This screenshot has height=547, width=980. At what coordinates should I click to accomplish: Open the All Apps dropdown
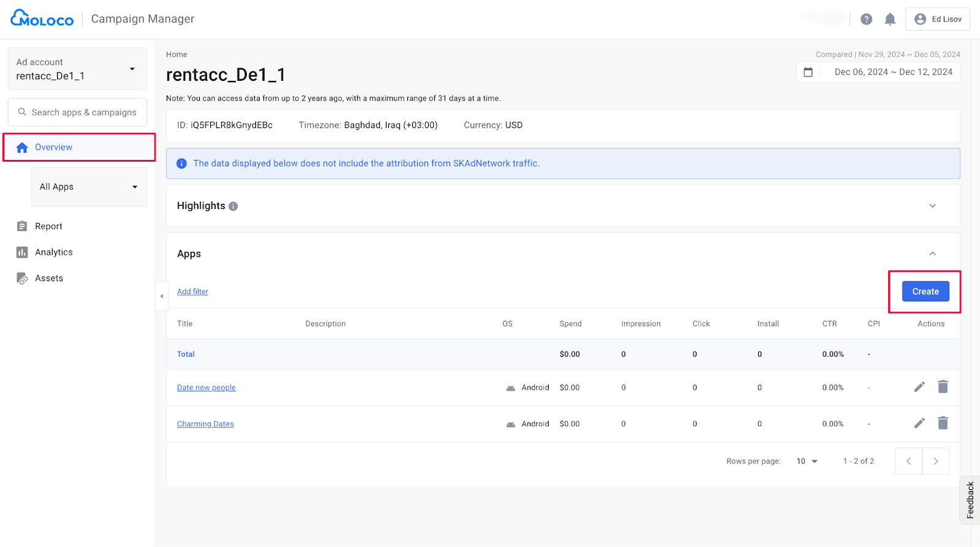[89, 187]
